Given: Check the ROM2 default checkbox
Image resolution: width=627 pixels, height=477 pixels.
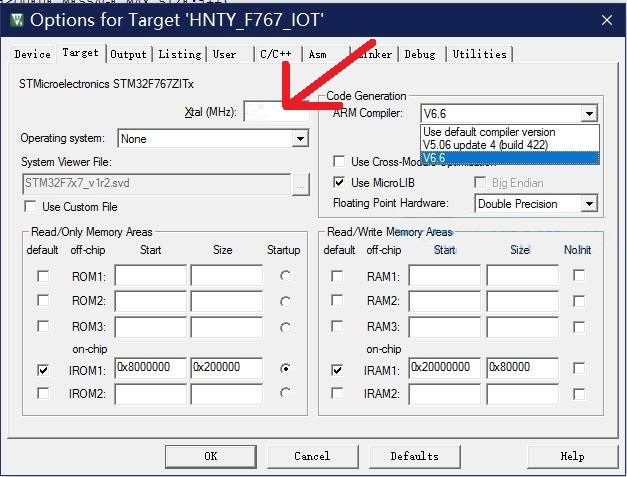Looking at the screenshot, I should click(43, 300).
